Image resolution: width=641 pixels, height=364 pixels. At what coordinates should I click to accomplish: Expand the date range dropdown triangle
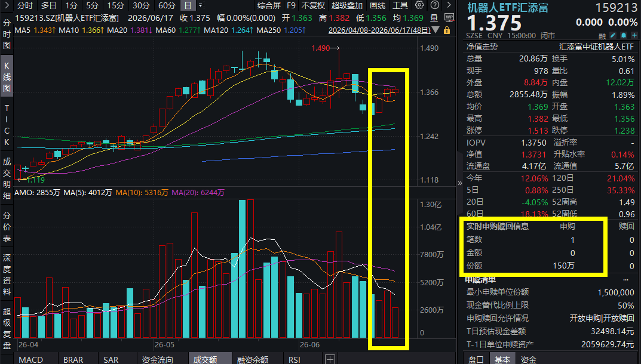435,30
